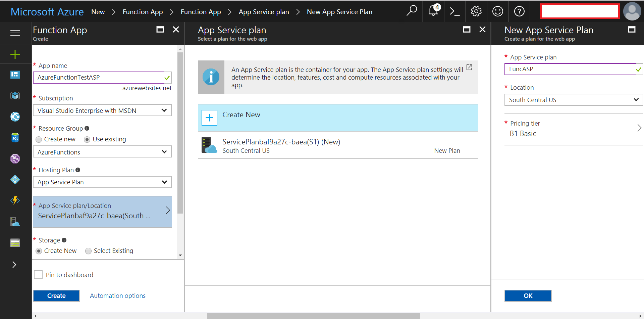Maximize the Function App blade
644x319 pixels.
click(x=160, y=30)
